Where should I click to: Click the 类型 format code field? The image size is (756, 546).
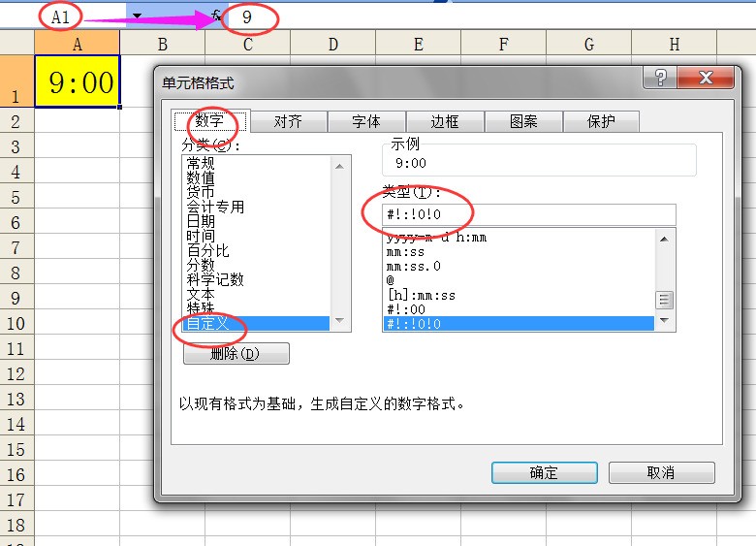(529, 214)
